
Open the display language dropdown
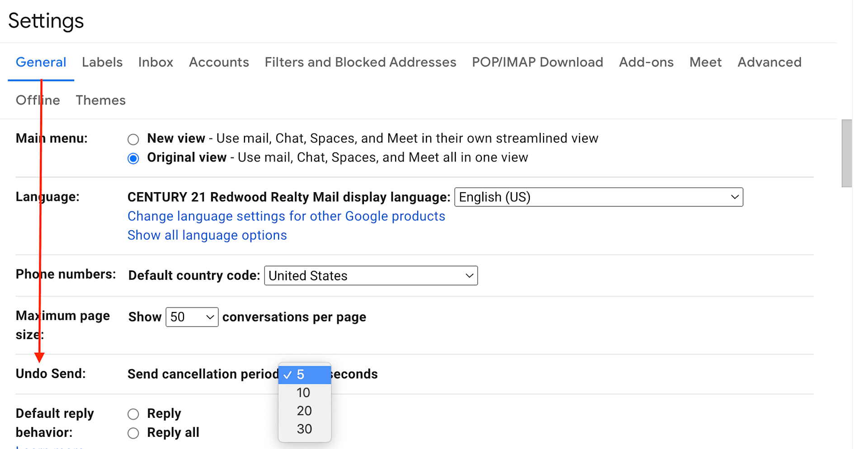click(x=598, y=197)
